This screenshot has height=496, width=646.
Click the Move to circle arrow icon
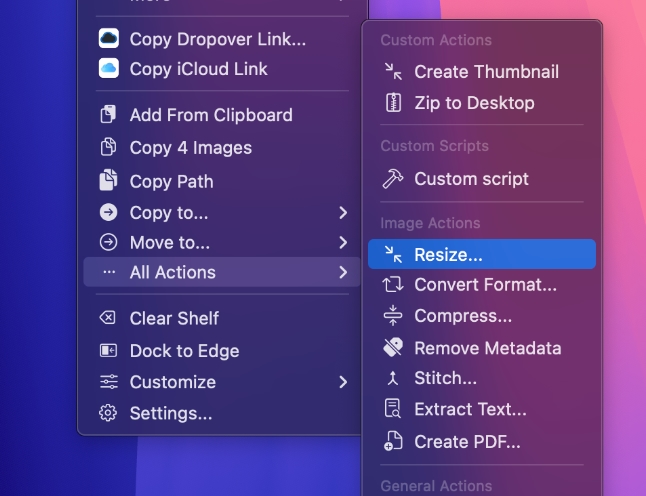(x=108, y=242)
